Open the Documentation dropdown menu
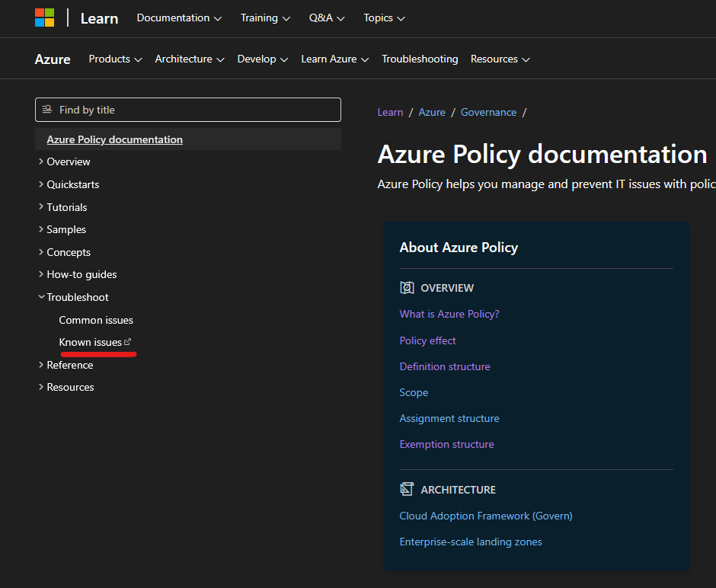The image size is (716, 588). [x=179, y=18]
